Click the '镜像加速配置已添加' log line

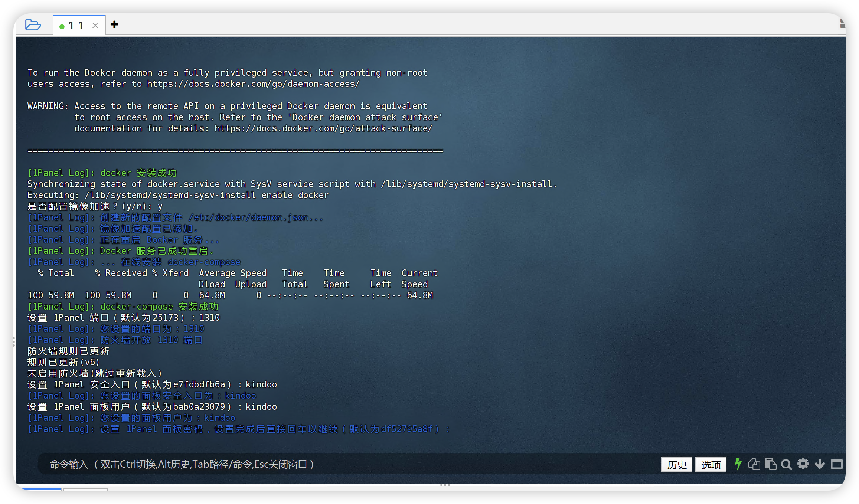point(113,229)
